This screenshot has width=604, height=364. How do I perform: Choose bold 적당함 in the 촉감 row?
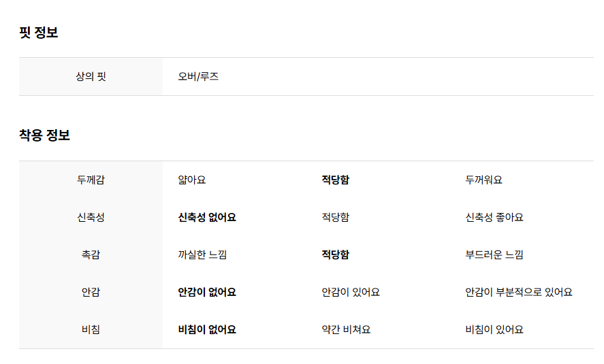pyautogui.click(x=335, y=254)
